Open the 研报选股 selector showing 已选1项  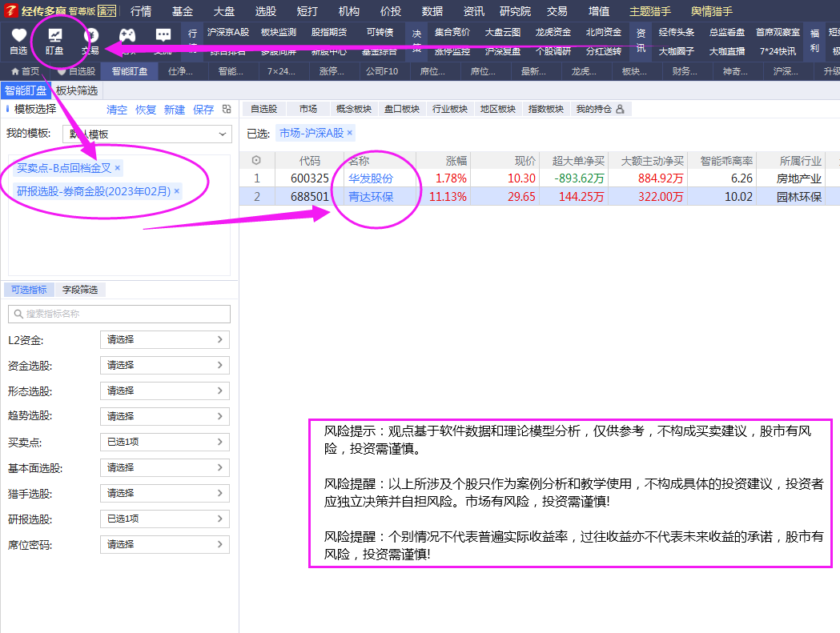tap(165, 519)
